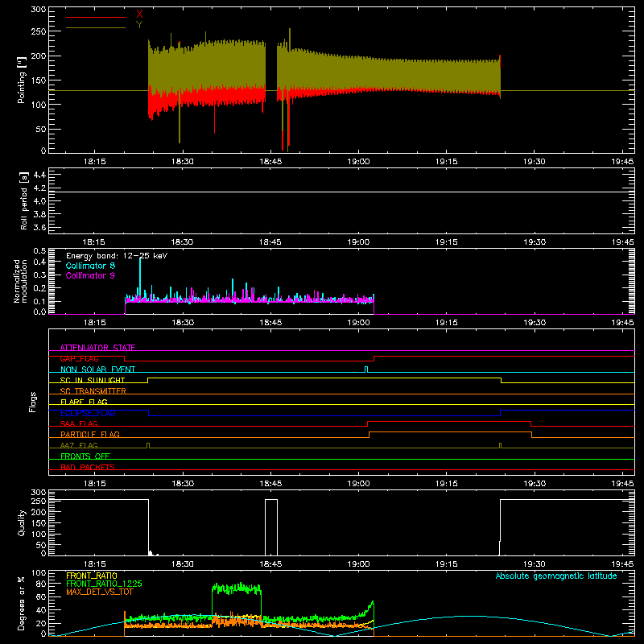Click 19:30 tick under modulation plot

point(535,323)
